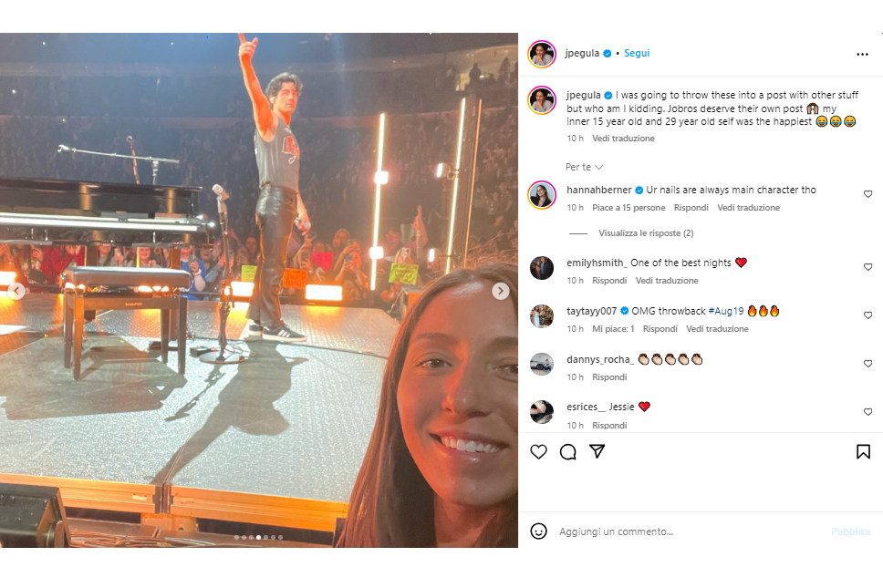The width and height of the screenshot is (883, 588).
Task: Expand 'Visualizza le risposte (2)' replies
Action: point(646,233)
